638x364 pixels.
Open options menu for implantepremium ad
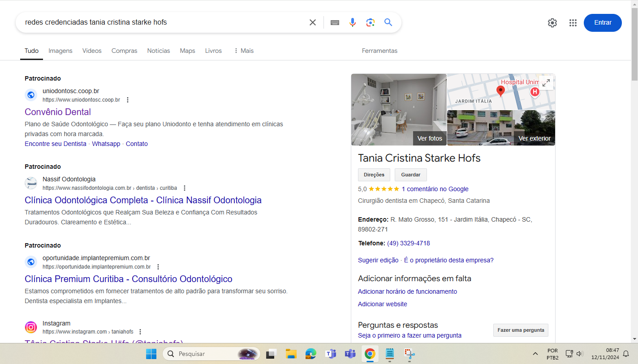pos(158,267)
